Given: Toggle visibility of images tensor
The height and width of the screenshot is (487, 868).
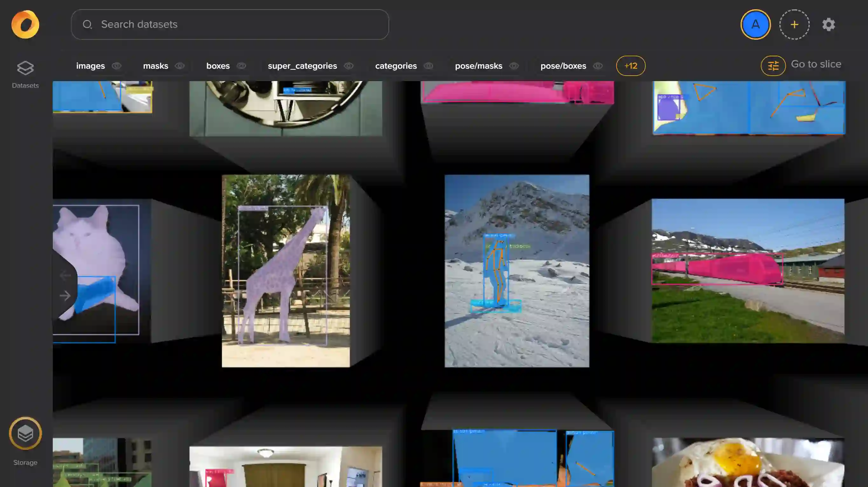Looking at the screenshot, I should coord(117,66).
